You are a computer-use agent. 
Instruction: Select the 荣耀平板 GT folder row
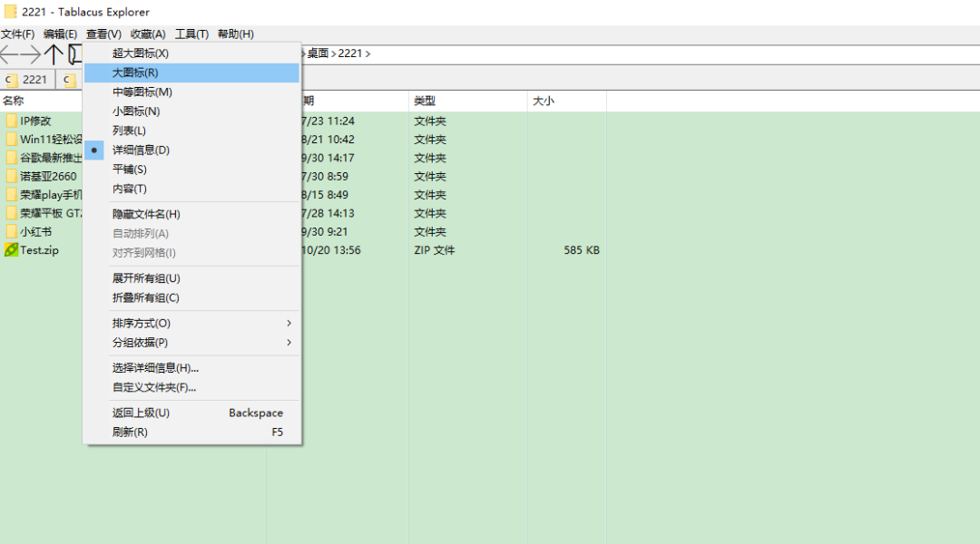coord(44,213)
